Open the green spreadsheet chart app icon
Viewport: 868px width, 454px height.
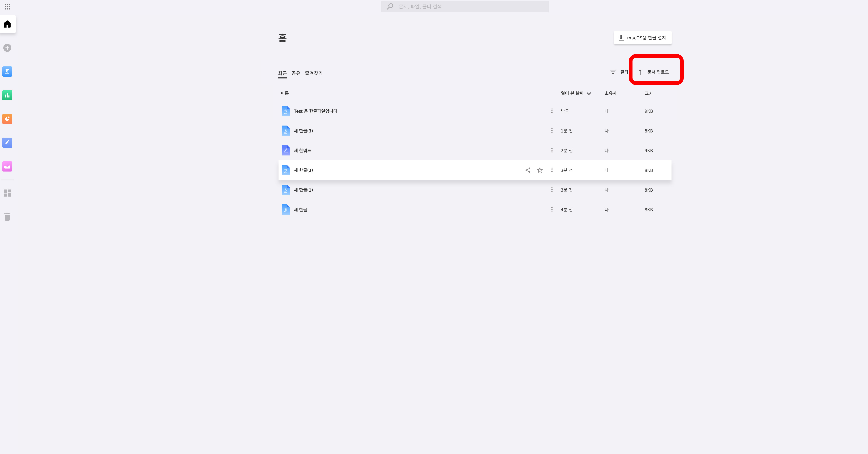click(x=7, y=95)
